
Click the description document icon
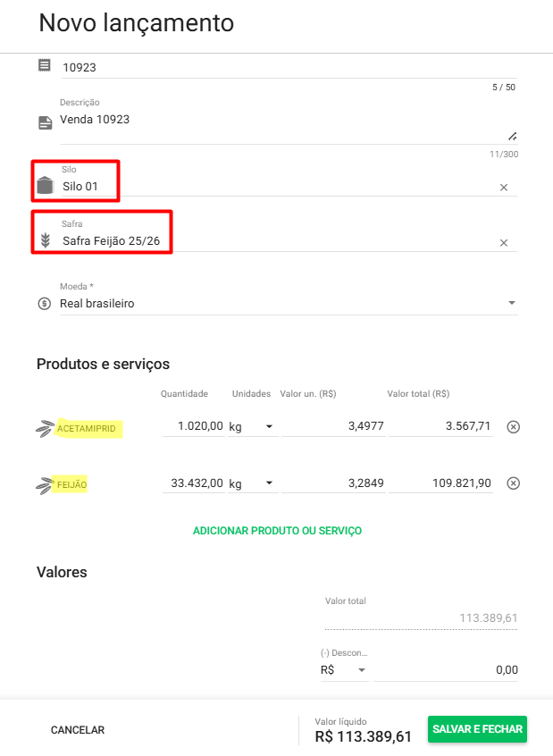click(46, 123)
